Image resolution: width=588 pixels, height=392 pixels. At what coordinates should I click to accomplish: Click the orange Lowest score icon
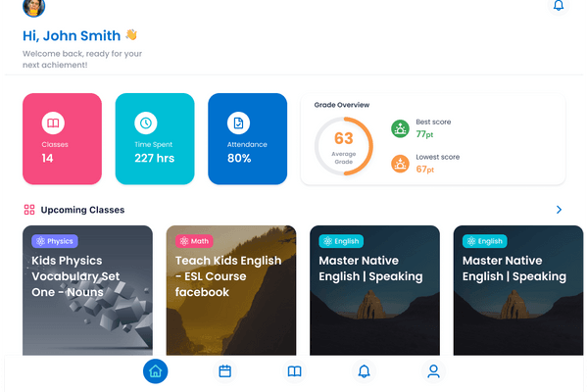pos(400,164)
